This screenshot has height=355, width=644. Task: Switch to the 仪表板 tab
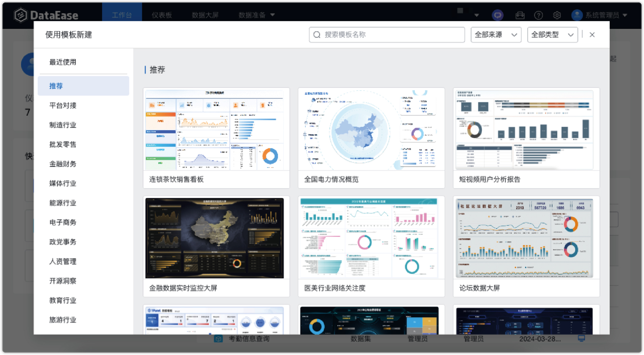(162, 15)
